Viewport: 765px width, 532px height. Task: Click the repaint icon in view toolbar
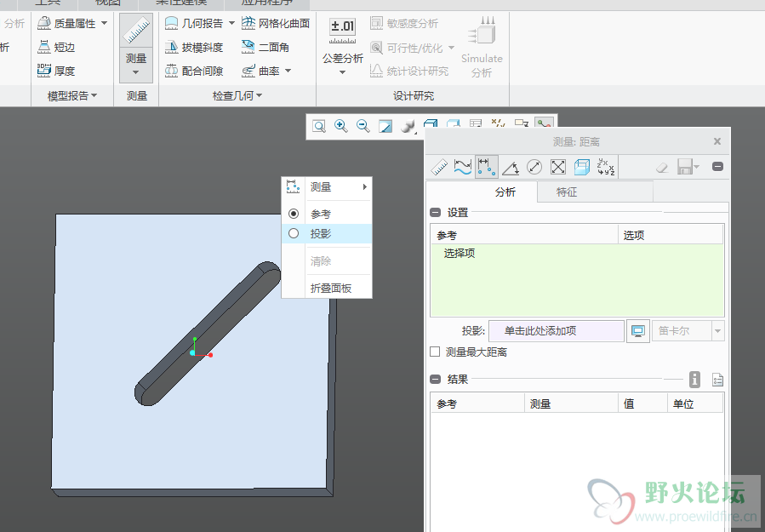pyautogui.click(x=385, y=127)
